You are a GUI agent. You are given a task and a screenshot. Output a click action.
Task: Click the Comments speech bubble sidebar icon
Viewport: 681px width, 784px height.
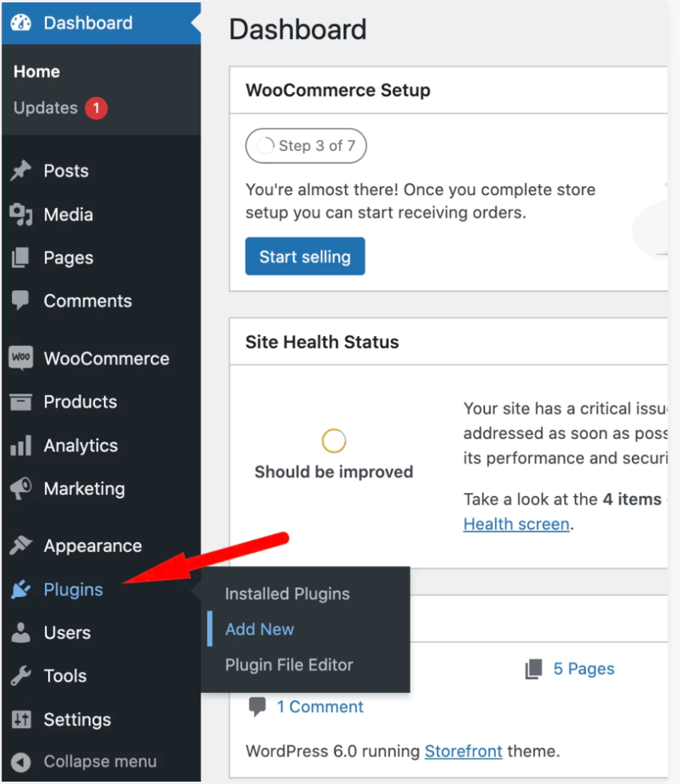(x=21, y=300)
